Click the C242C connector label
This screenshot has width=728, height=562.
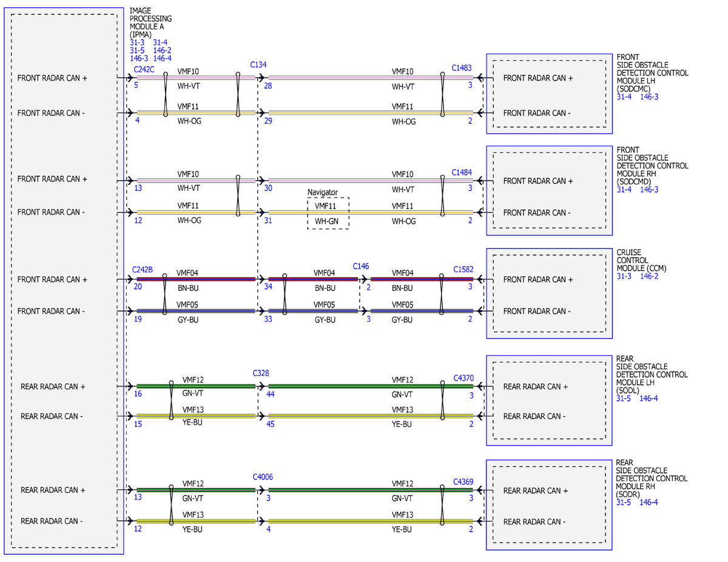coord(143,70)
